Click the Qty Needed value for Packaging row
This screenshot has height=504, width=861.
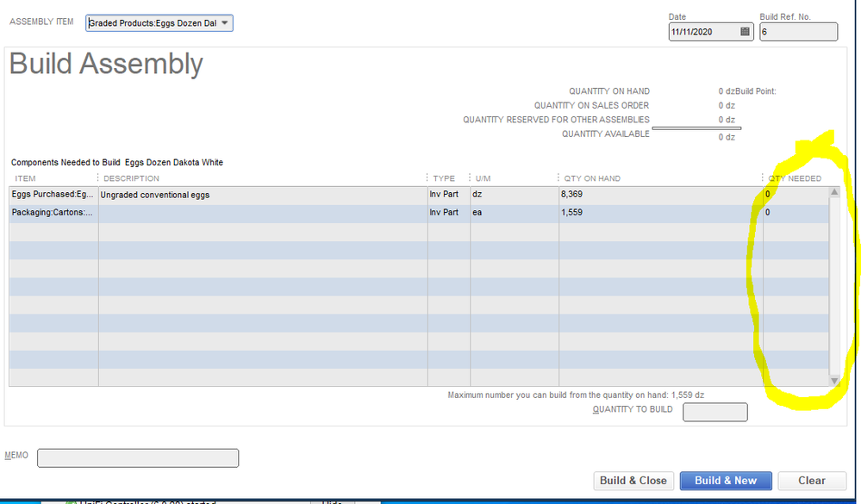795,213
